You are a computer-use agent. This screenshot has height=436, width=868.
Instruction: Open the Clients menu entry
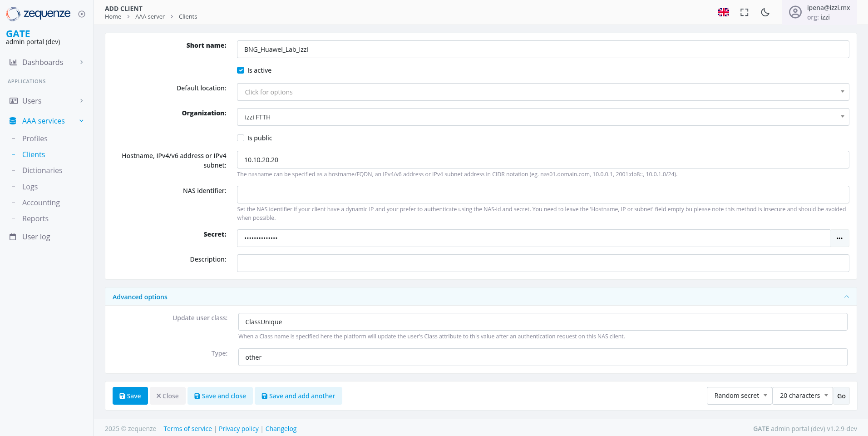(x=33, y=154)
